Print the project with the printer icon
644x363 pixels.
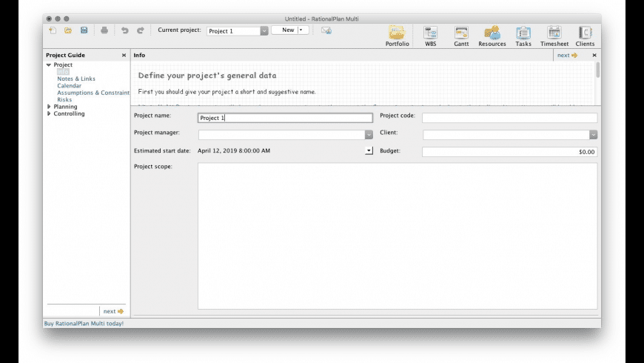(104, 30)
